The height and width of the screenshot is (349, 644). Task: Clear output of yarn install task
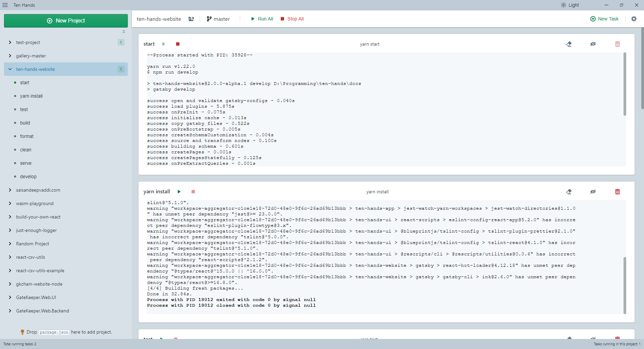click(569, 192)
